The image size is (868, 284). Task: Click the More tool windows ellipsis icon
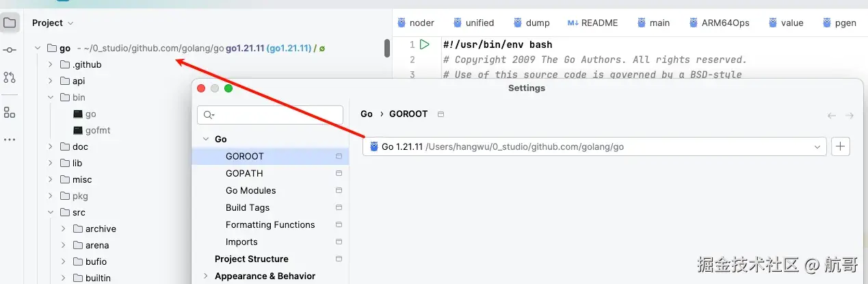click(10, 140)
